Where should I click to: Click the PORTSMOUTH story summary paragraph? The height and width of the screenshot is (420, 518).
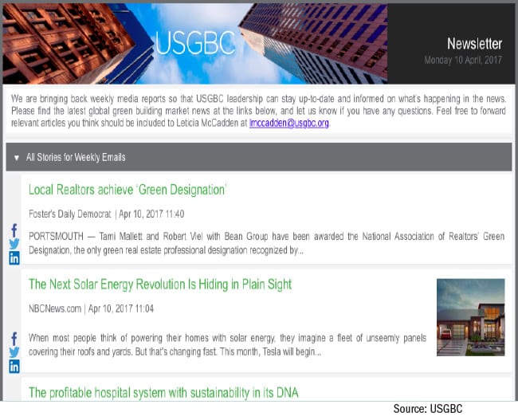(x=267, y=244)
